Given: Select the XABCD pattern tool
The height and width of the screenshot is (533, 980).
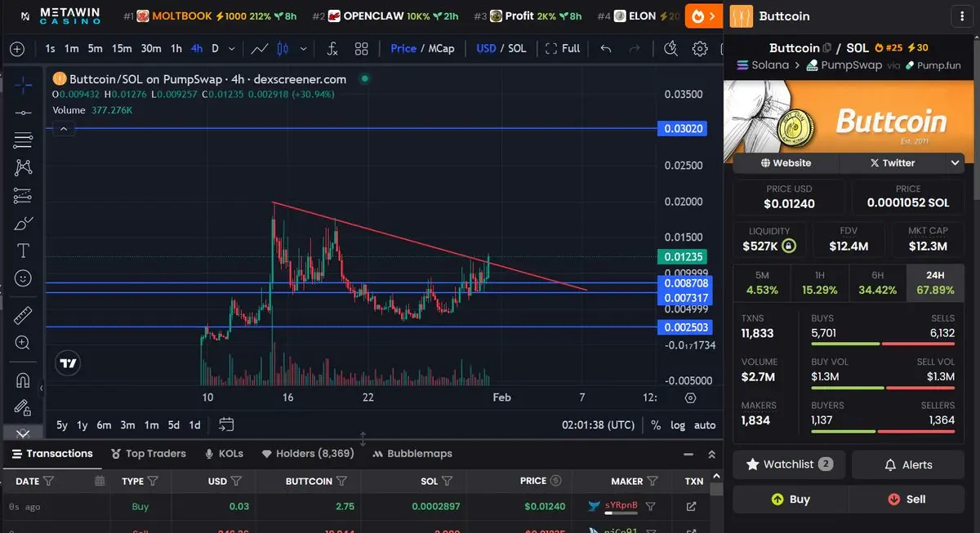Looking at the screenshot, I should click(23, 167).
